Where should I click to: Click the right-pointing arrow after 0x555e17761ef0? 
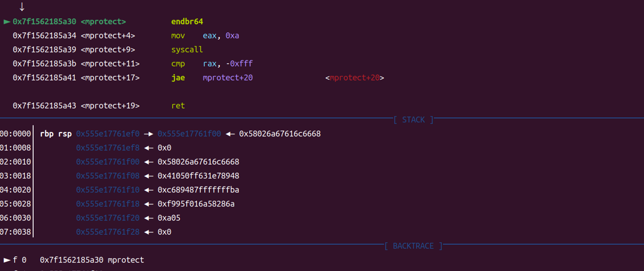coord(148,134)
